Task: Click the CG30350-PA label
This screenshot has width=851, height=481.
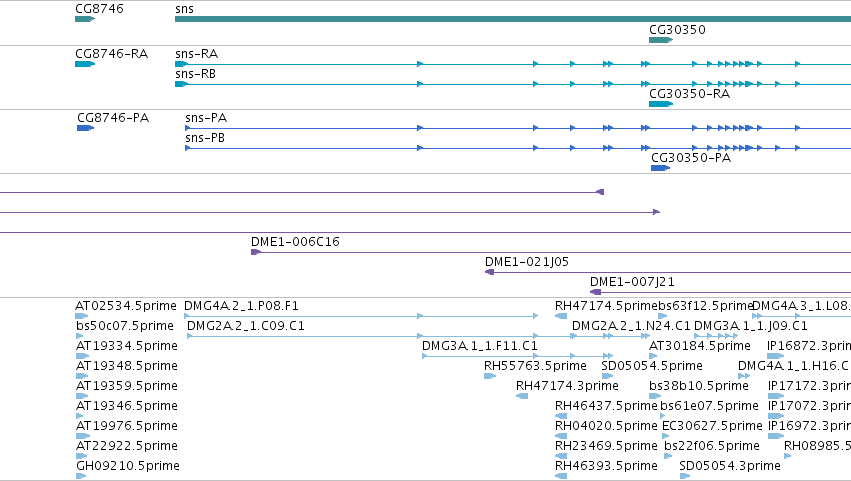Action: 691,158
